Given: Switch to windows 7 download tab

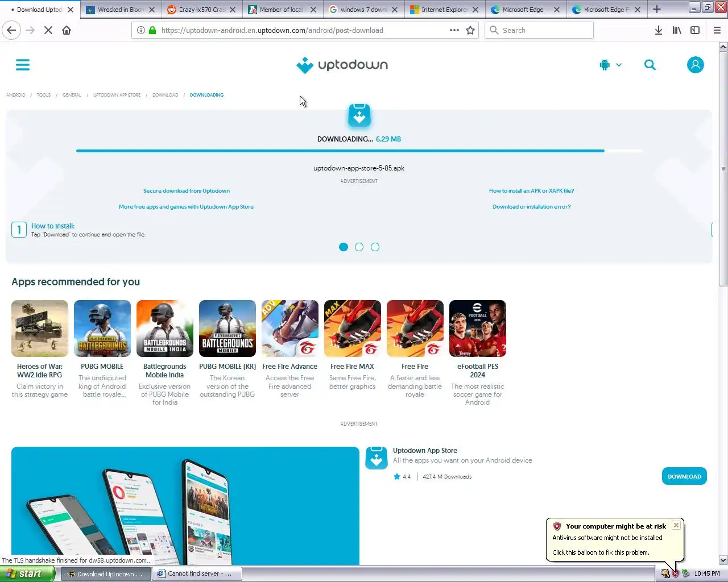Looking at the screenshot, I should [364, 10].
